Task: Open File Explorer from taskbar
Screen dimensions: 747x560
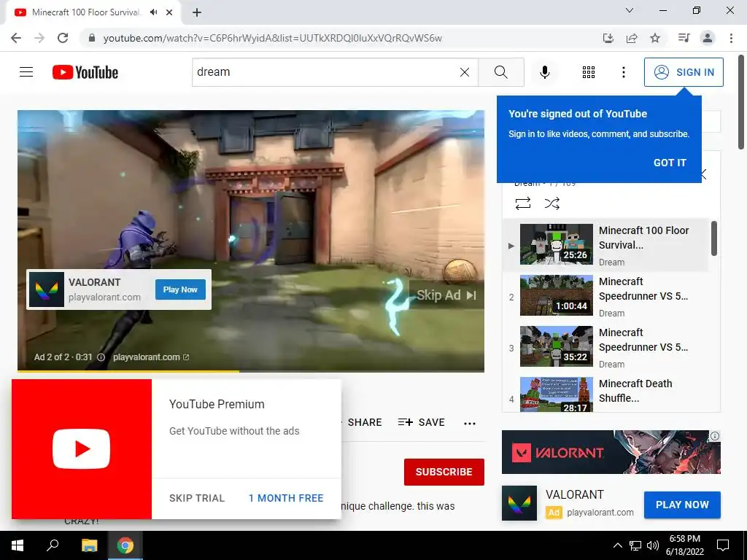Action: [89, 545]
